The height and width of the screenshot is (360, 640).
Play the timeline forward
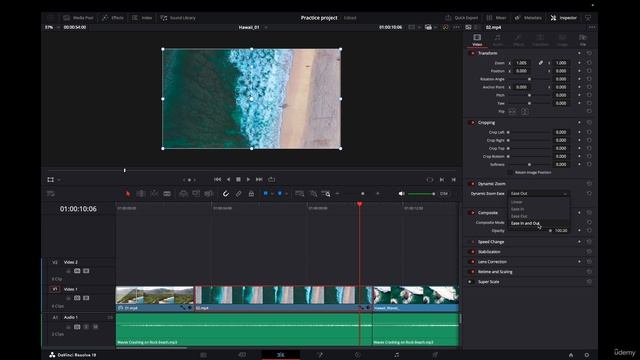point(248,180)
